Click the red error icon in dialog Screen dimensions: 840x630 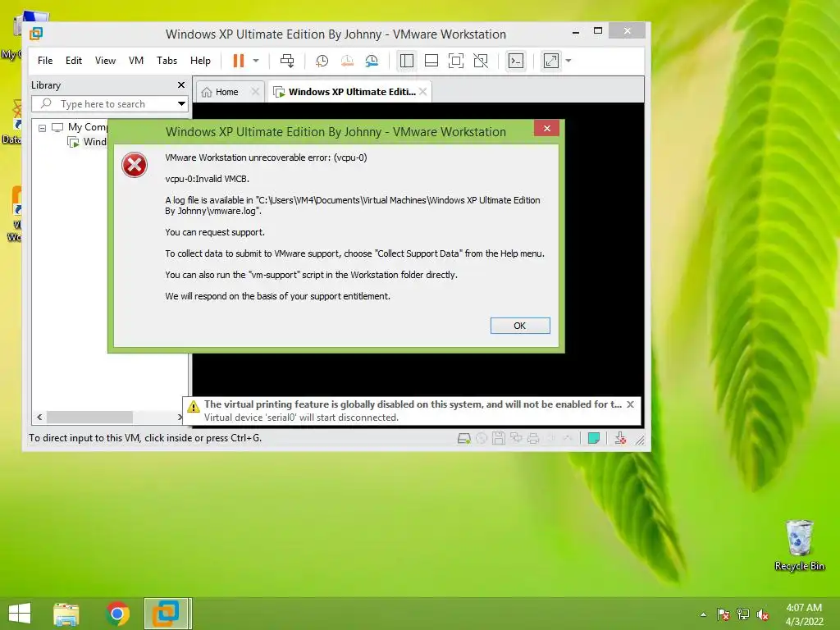(135, 165)
